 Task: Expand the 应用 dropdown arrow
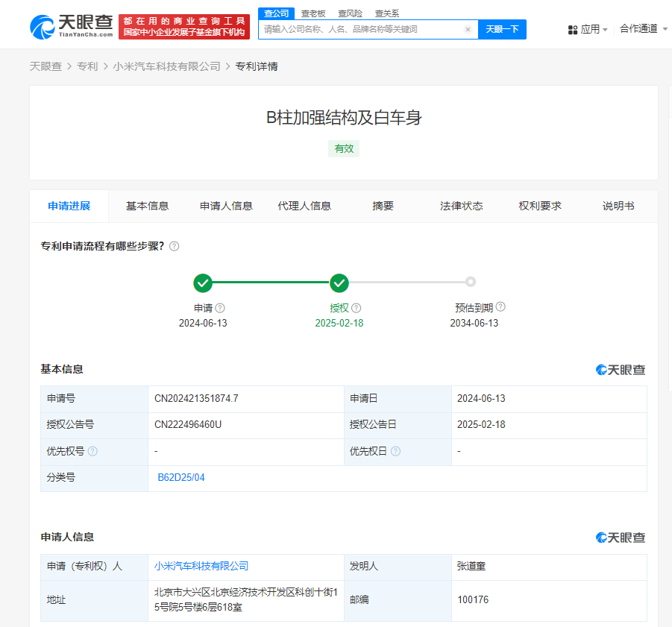(x=605, y=30)
